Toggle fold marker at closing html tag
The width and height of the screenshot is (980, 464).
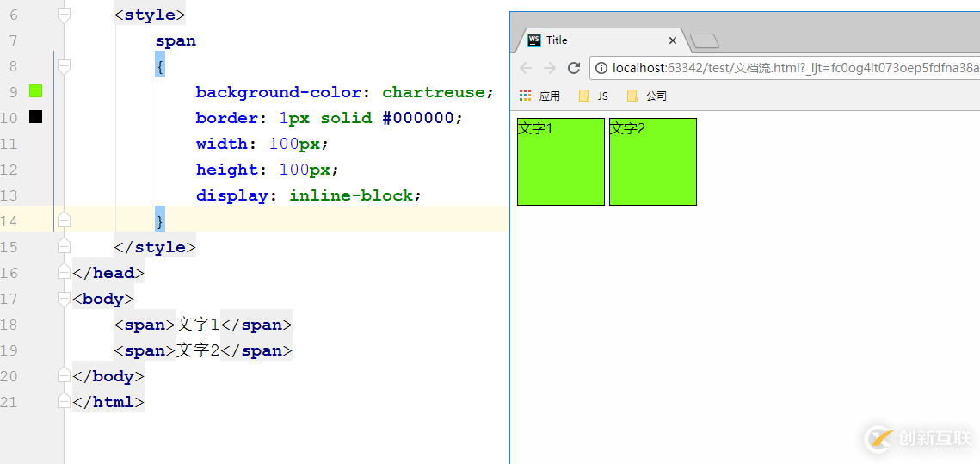tap(64, 401)
